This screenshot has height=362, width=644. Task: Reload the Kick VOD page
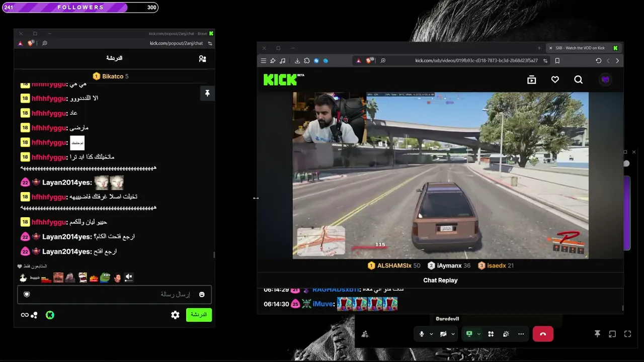(598, 61)
